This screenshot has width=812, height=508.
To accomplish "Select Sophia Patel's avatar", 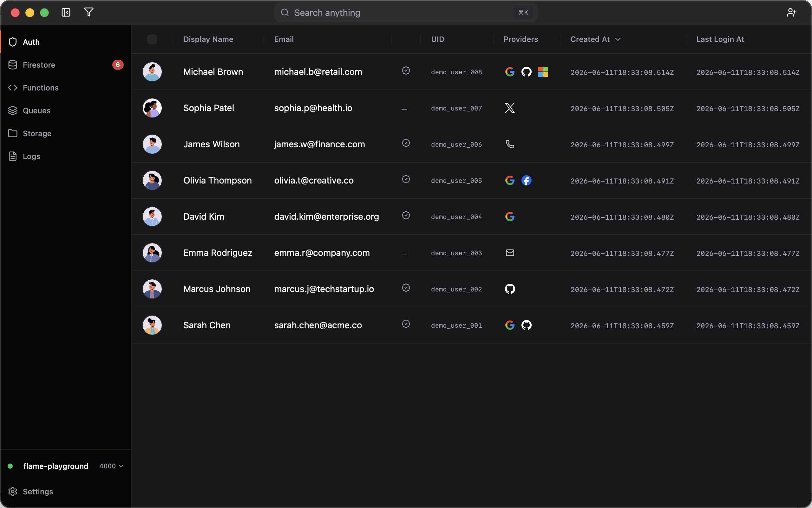I will (152, 108).
